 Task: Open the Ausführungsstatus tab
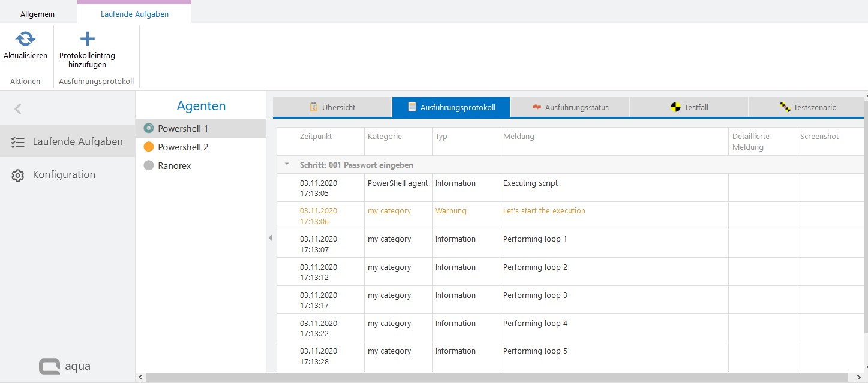pyautogui.click(x=570, y=107)
